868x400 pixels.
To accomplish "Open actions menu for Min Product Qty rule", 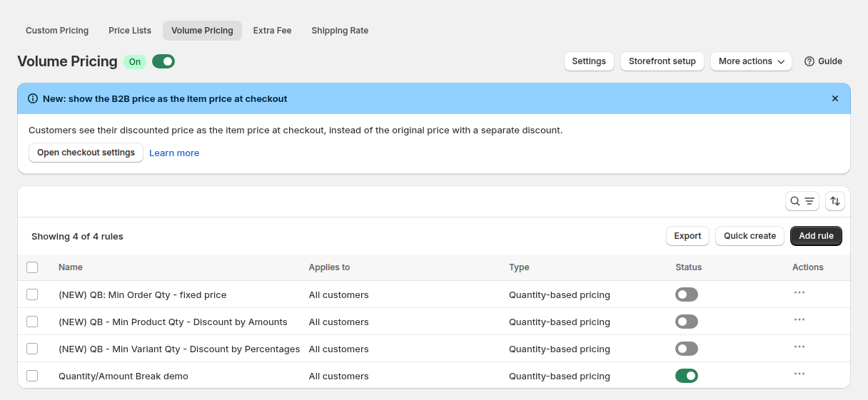I will 799,319.
